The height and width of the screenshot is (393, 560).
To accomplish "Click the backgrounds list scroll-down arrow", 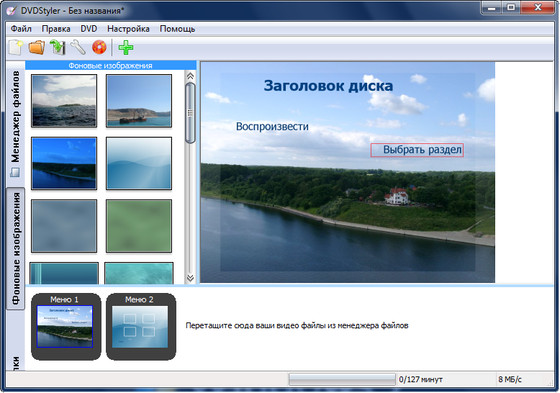I will click(190, 278).
